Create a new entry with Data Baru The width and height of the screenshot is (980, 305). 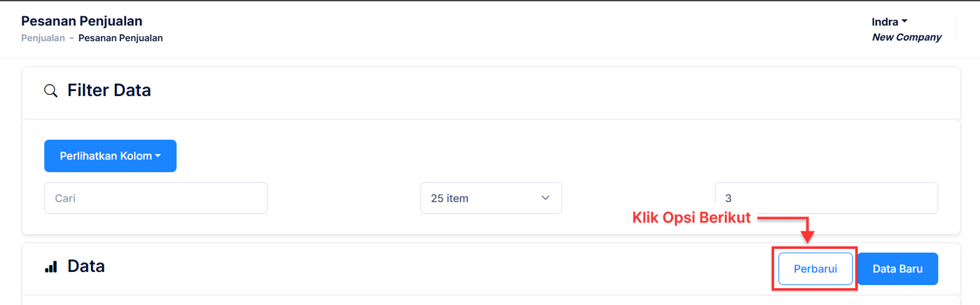(898, 269)
